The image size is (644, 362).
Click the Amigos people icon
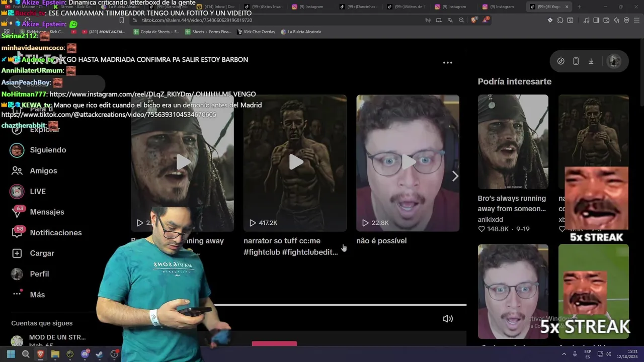point(17,170)
